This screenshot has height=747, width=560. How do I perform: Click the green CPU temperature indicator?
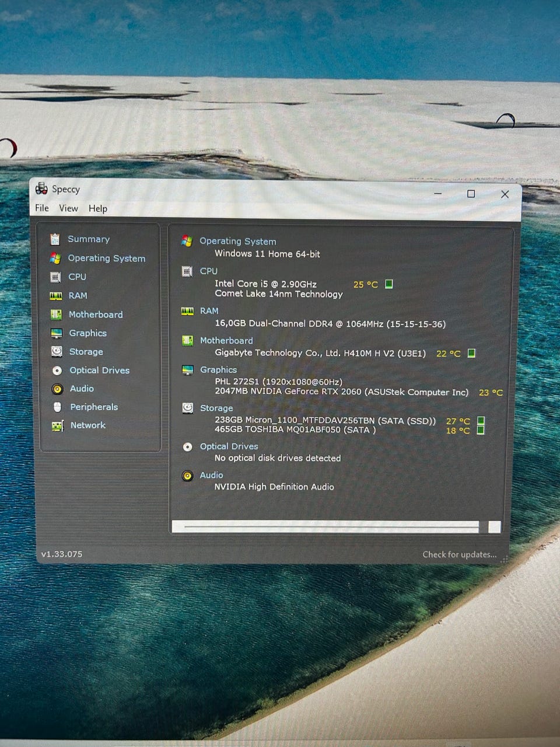point(389,284)
